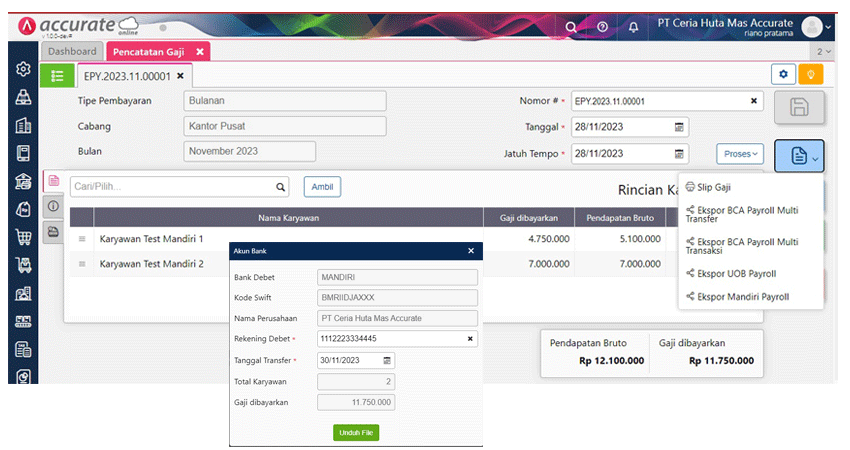Screen dimensions: 850x450
Task: Click the Ambil button
Action: [322, 186]
